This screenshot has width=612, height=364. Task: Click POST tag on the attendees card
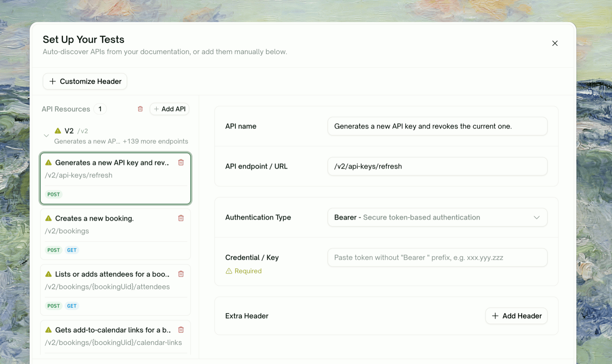coord(54,306)
